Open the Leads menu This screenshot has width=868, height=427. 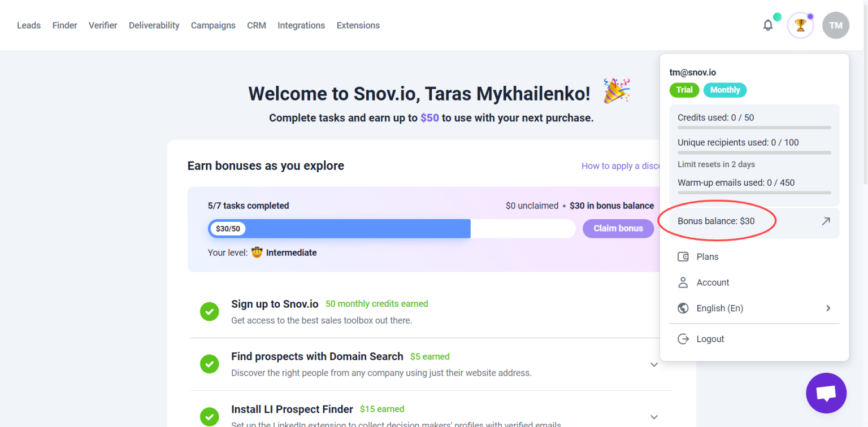tap(29, 25)
